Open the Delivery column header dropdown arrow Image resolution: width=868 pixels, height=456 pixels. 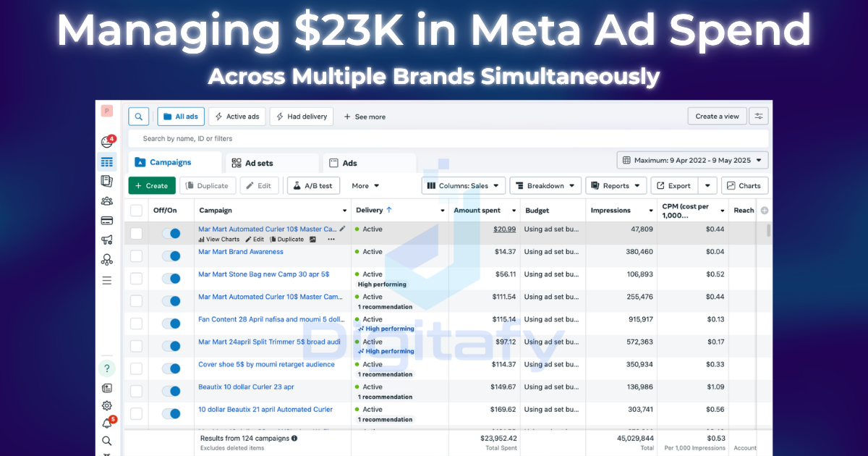(443, 211)
